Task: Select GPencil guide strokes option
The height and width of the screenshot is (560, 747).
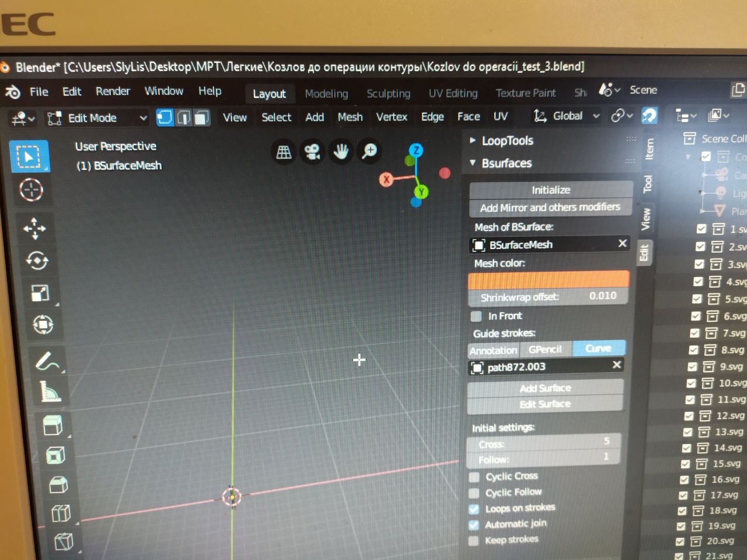Action: (x=545, y=349)
